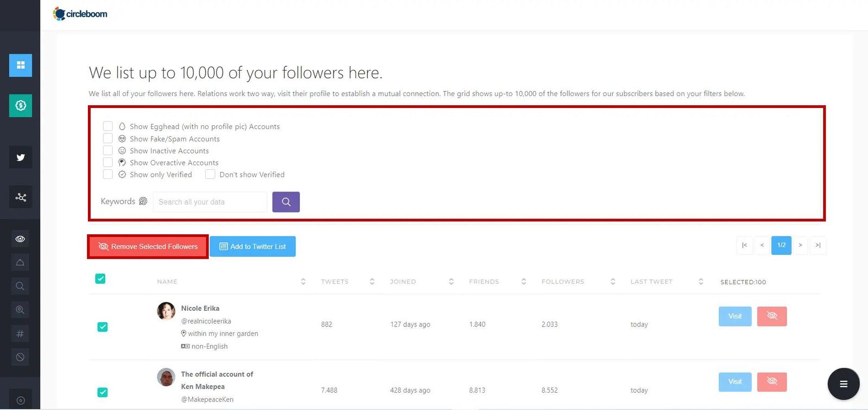
Task: Click the Keywords search input field
Action: pos(210,202)
